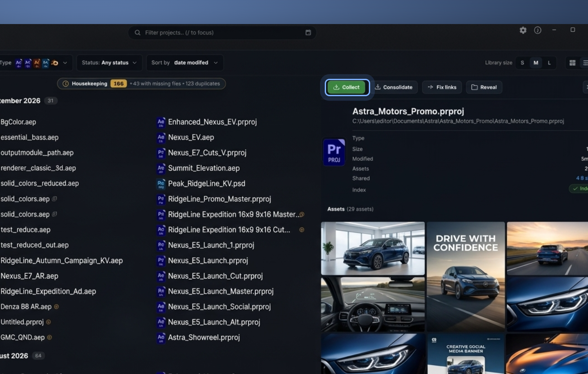Click the calendar icon in the filter box

click(308, 32)
